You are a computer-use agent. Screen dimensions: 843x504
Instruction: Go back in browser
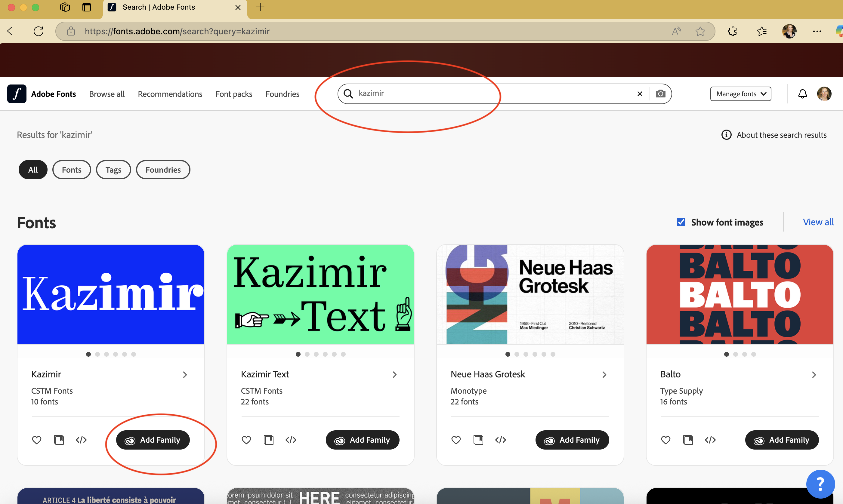coord(12,31)
